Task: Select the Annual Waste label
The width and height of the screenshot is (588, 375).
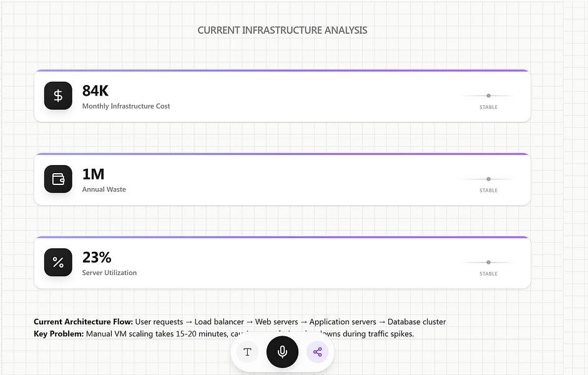Action: pyautogui.click(x=104, y=189)
